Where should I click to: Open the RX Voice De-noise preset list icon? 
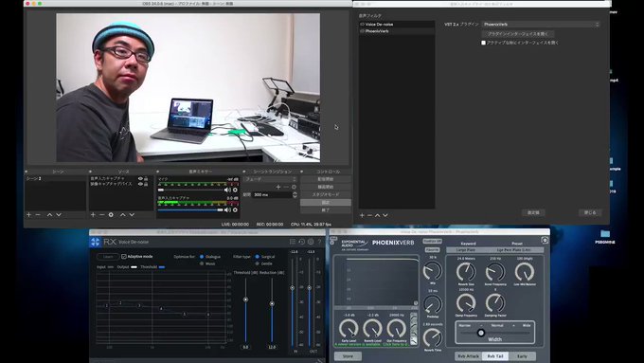[293, 242]
